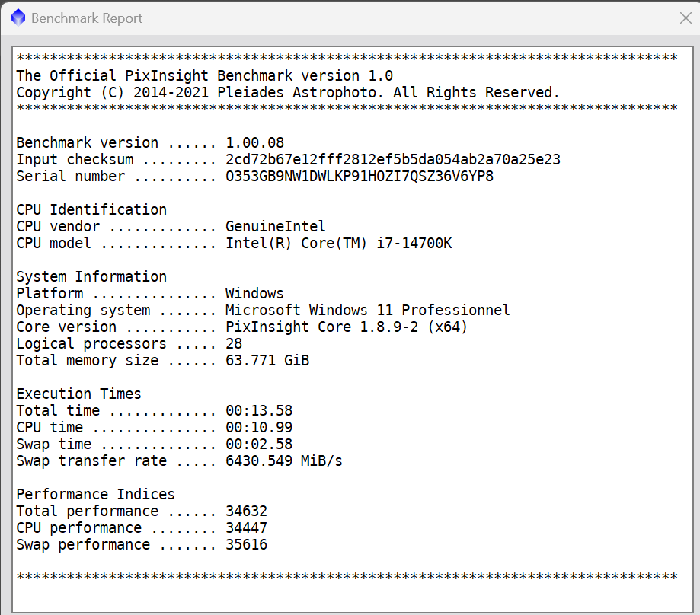Screen dimensions: 700x615
Task: Click on the input checksum hash value
Action: (x=393, y=159)
